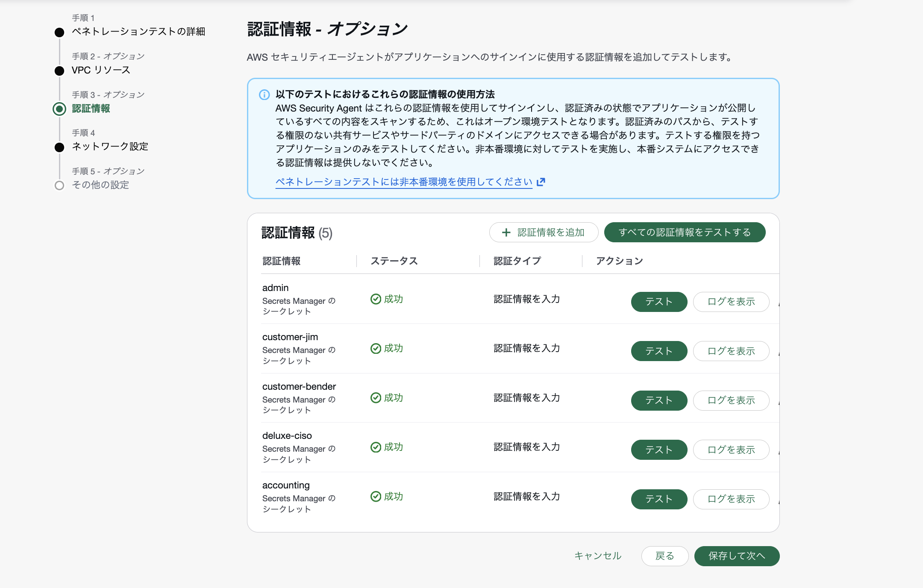
Task: Show logs for customer-bender
Action: pyautogui.click(x=731, y=400)
